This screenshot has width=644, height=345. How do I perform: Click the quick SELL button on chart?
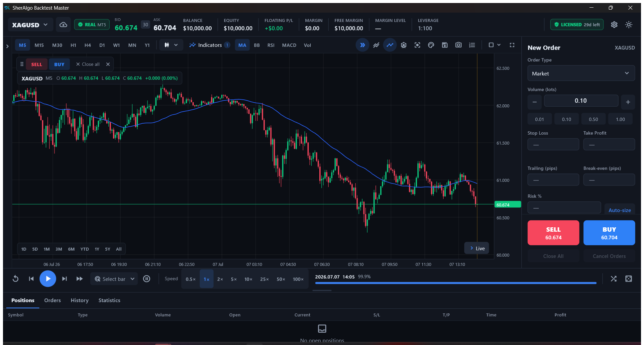coord(37,64)
